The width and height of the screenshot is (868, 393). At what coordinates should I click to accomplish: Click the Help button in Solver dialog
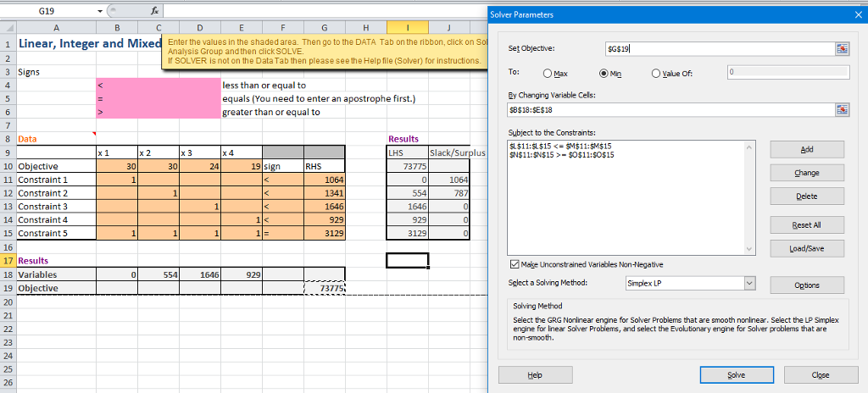[x=536, y=374]
